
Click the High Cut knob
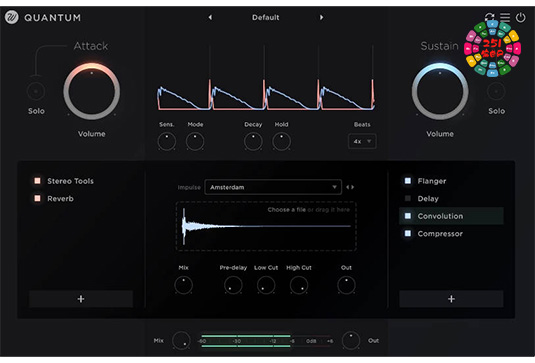[x=299, y=285]
